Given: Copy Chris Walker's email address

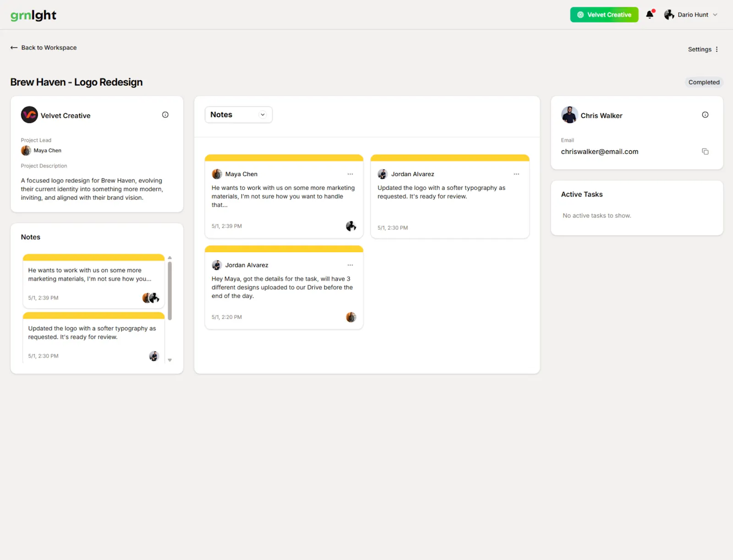Looking at the screenshot, I should click(x=705, y=152).
